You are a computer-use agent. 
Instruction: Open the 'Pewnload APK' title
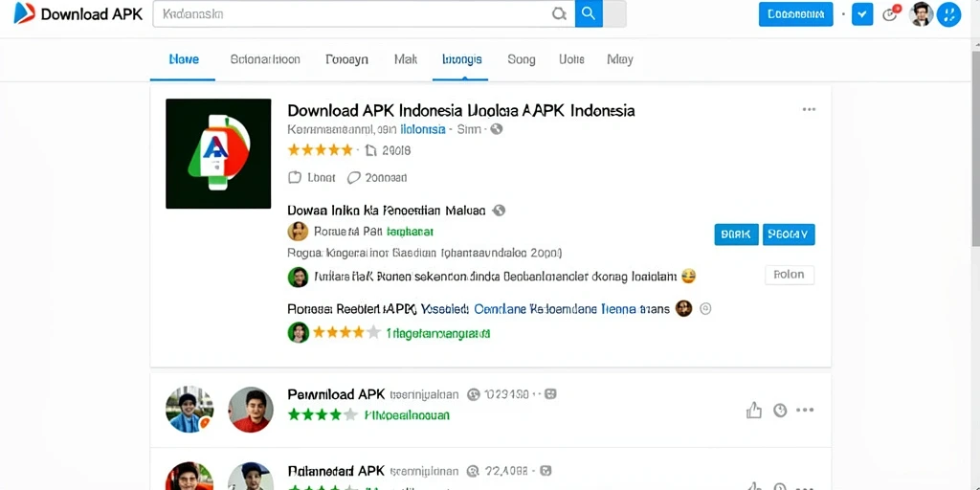pyautogui.click(x=336, y=394)
